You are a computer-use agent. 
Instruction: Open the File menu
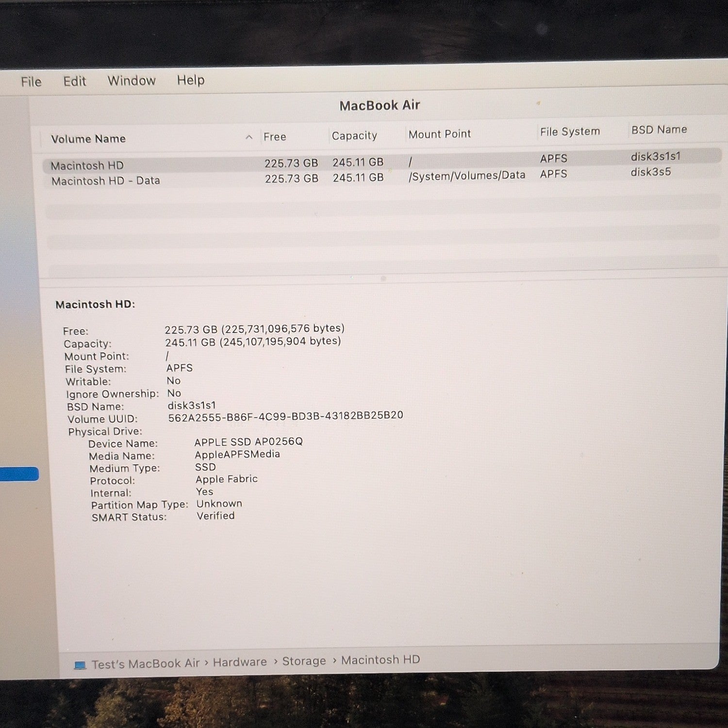[31, 82]
